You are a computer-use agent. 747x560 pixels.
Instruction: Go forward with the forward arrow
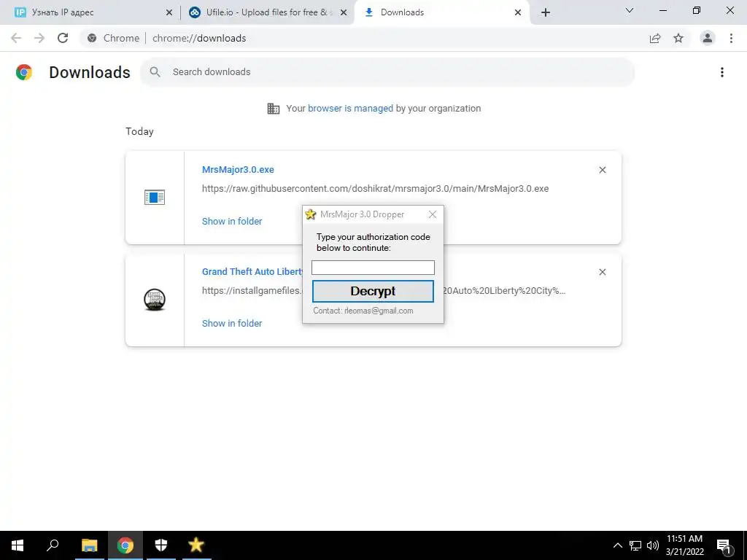click(x=39, y=38)
